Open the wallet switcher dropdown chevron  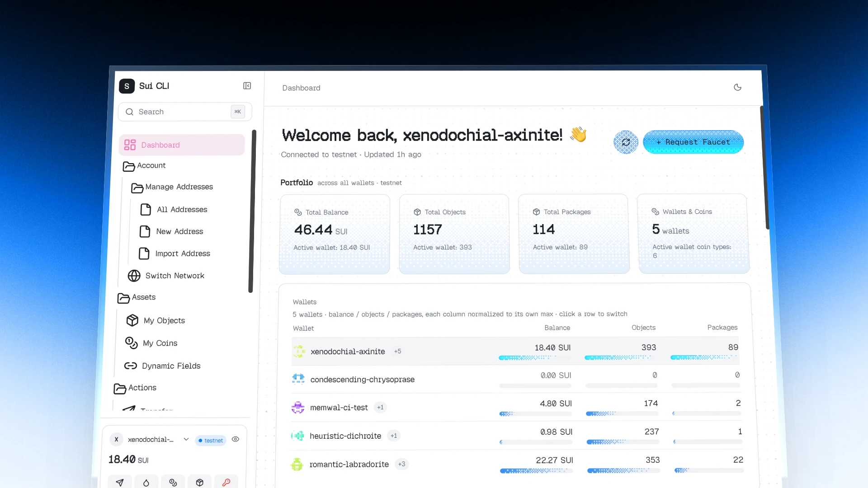point(186,439)
